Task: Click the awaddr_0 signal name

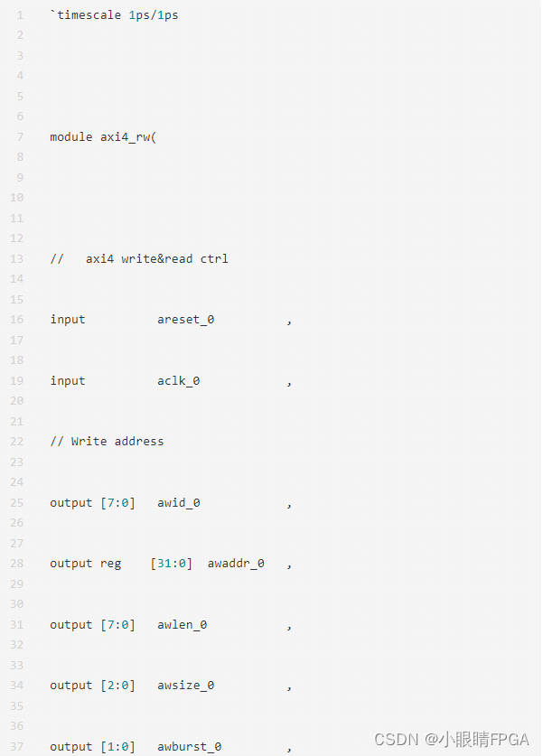Action: pos(236,564)
